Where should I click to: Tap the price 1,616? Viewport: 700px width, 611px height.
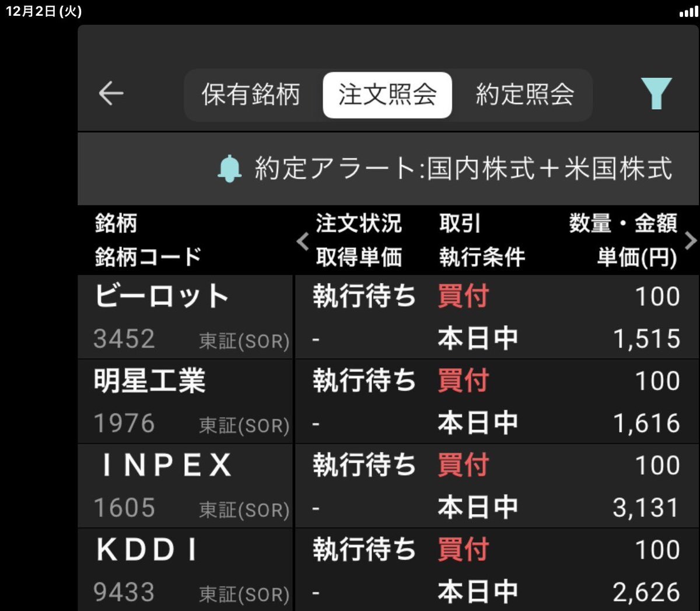coord(646,424)
